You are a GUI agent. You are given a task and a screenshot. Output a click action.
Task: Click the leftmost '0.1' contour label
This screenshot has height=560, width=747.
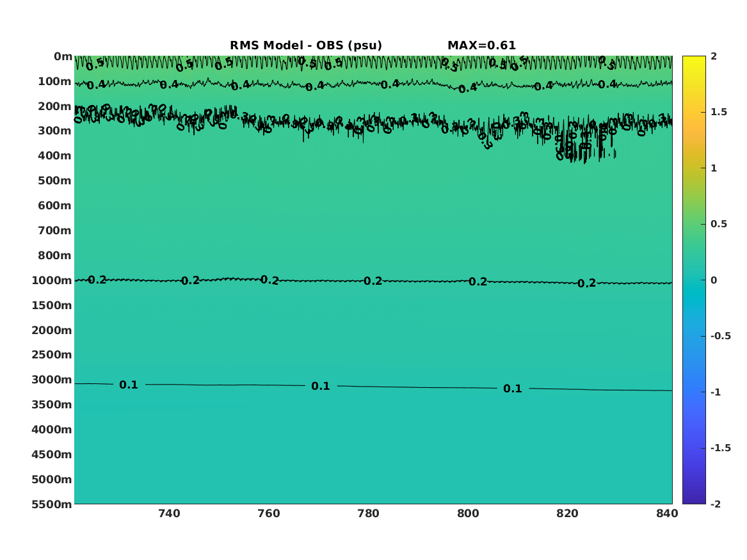click(x=129, y=385)
